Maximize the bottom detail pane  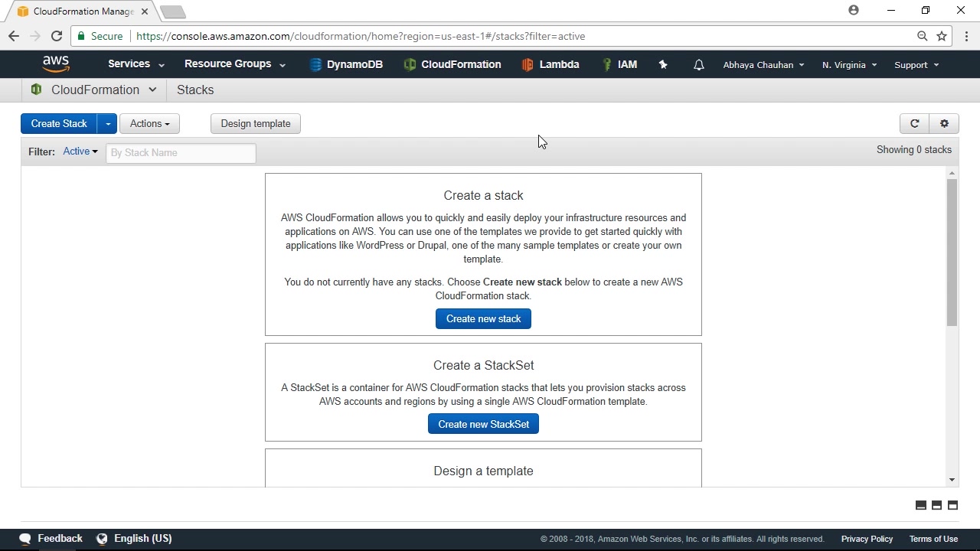952,505
